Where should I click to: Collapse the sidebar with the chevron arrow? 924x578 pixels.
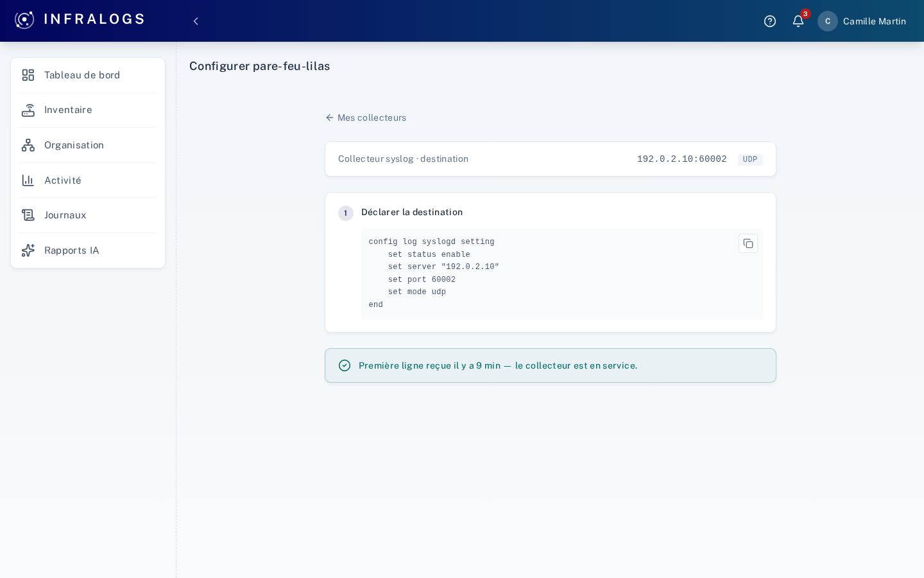tap(196, 21)
